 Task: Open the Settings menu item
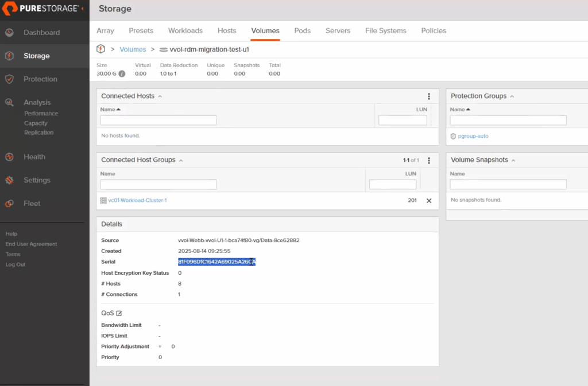click(37, 180)
